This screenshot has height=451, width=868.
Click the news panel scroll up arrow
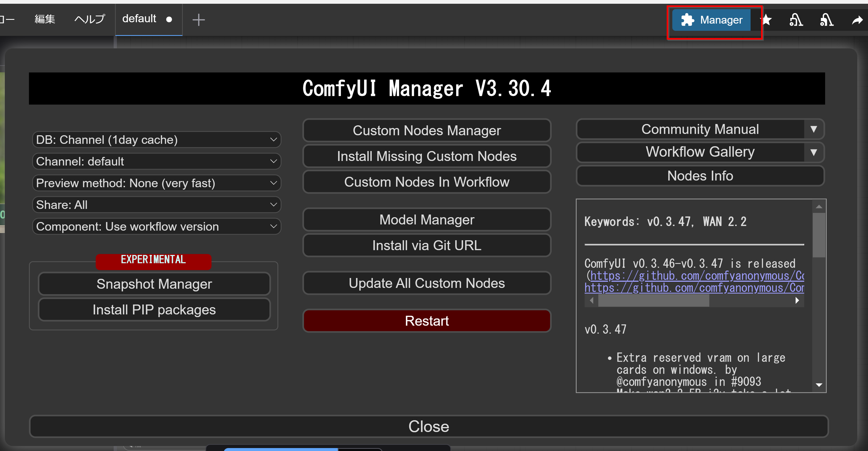pos(819,206)
